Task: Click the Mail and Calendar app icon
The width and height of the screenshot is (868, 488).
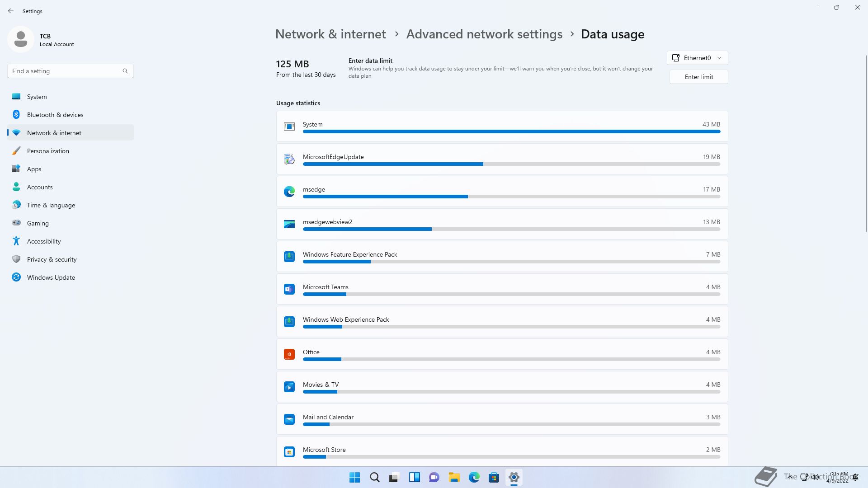Action: pos(289,419)
